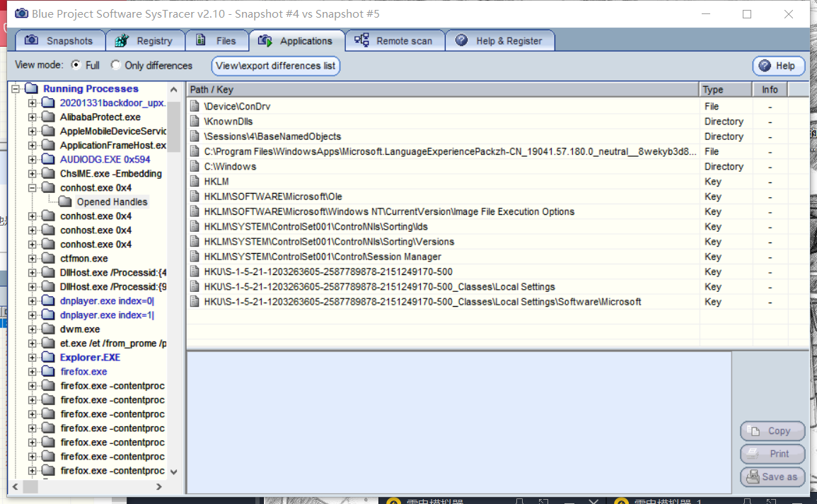817x504 pixels.
Task: Click the Help button
Action: tap(778, 66)
